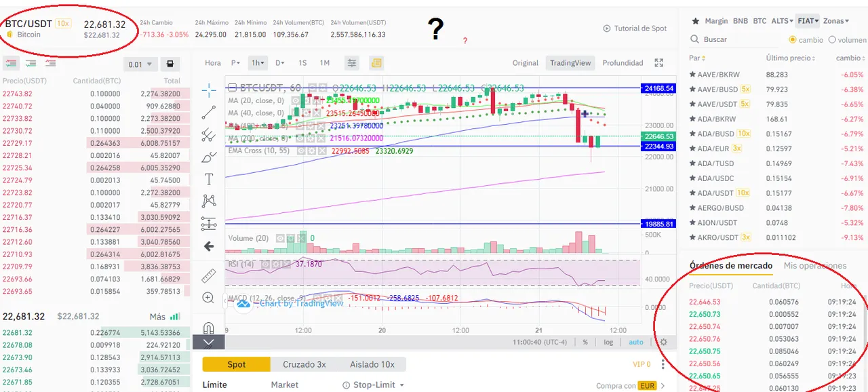Select the Market order type
This screenshot has height=392, width=868.
pyautogui.click(x=285, y=385)
